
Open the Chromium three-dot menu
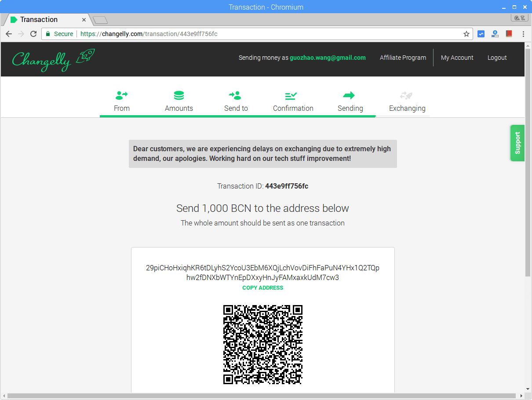coord(523,34)
